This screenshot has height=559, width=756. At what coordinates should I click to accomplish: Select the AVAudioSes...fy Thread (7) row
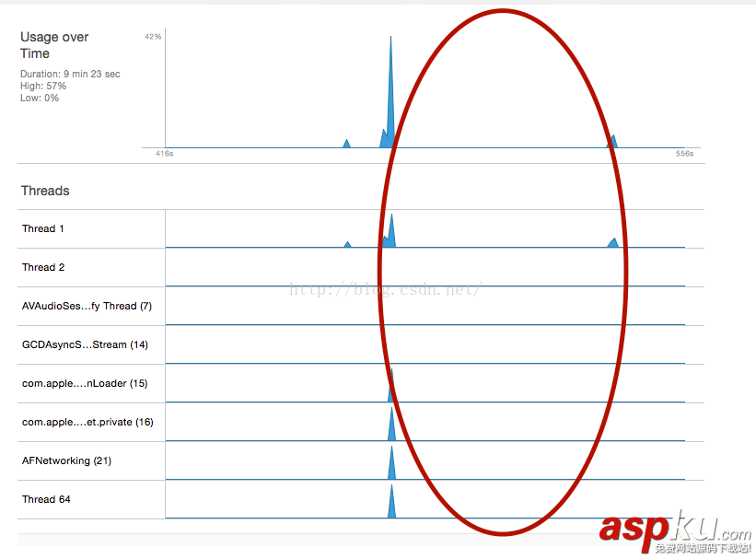(x=361, y=307)
